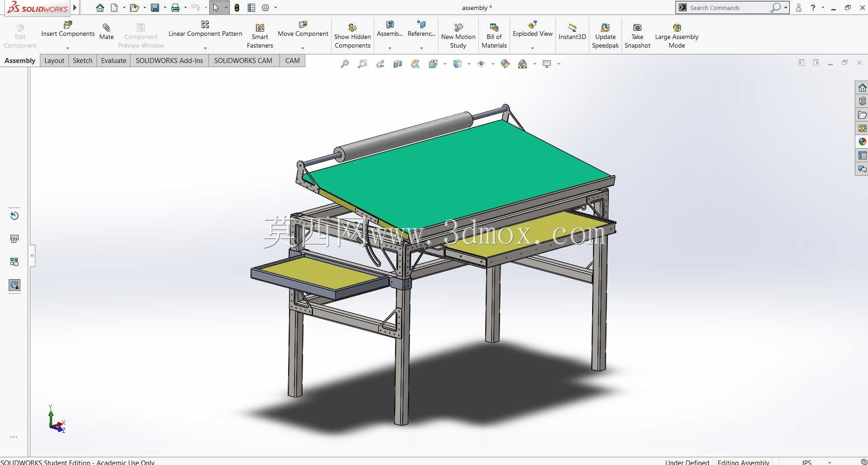Open Design Library tab in task pane
This screenshot has height=465, width=868.
(862, 101)
